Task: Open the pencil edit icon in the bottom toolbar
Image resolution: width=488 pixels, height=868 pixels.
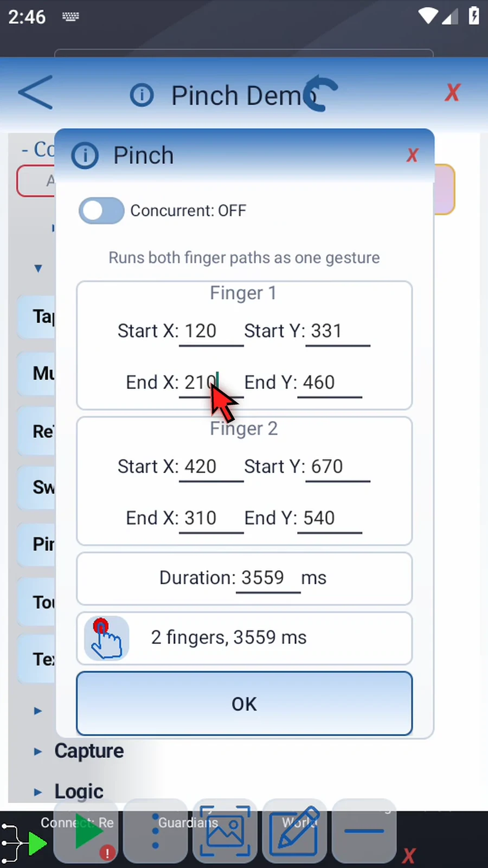Action: [295, 831]
